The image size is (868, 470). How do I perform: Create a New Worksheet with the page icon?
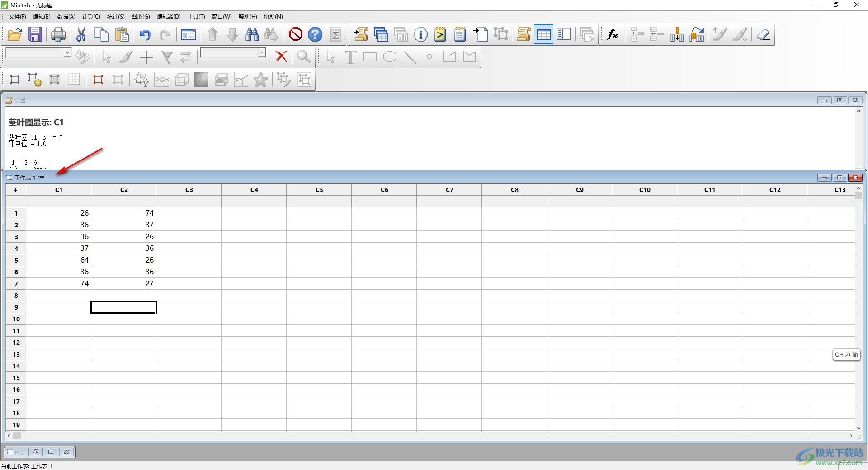click(481, 34)
